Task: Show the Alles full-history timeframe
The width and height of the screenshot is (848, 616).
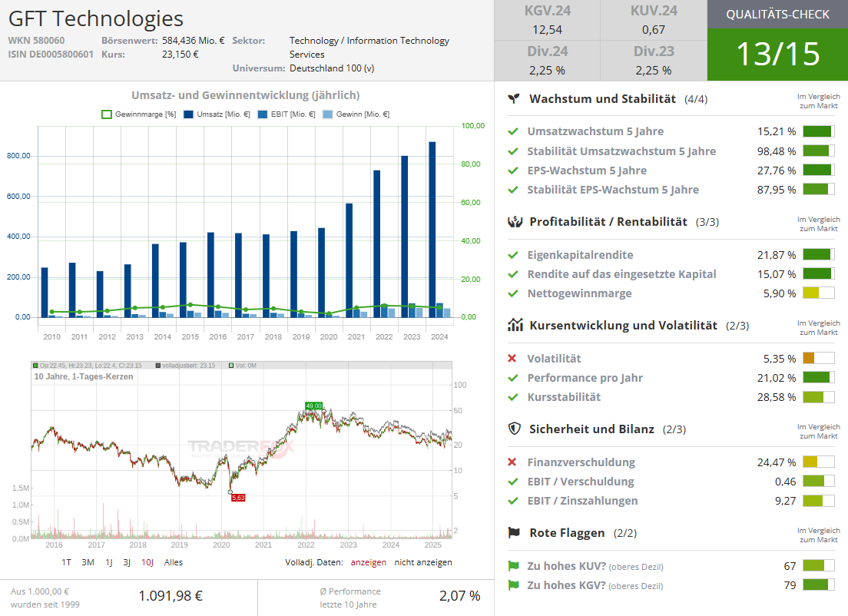Action: pyautogui.click(x=174, y=562)
